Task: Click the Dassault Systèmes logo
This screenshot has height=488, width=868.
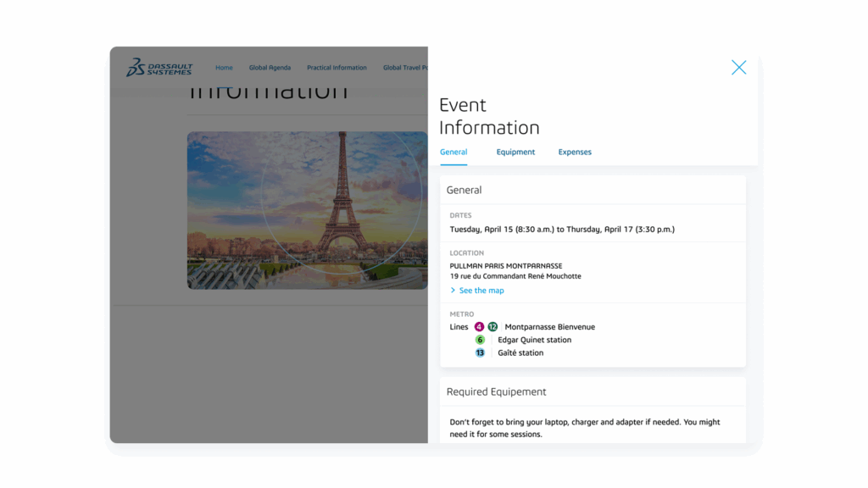Action: (x=159, y=67)
